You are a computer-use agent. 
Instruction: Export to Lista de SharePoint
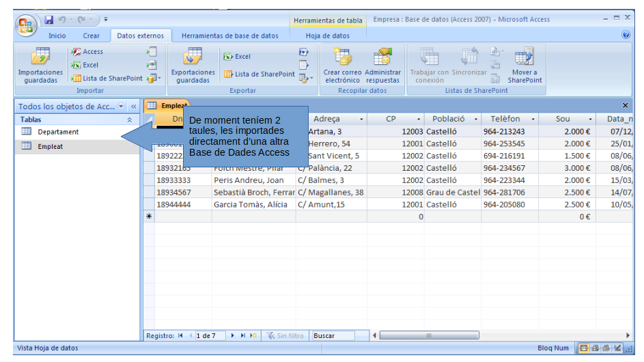pos(259,74)
